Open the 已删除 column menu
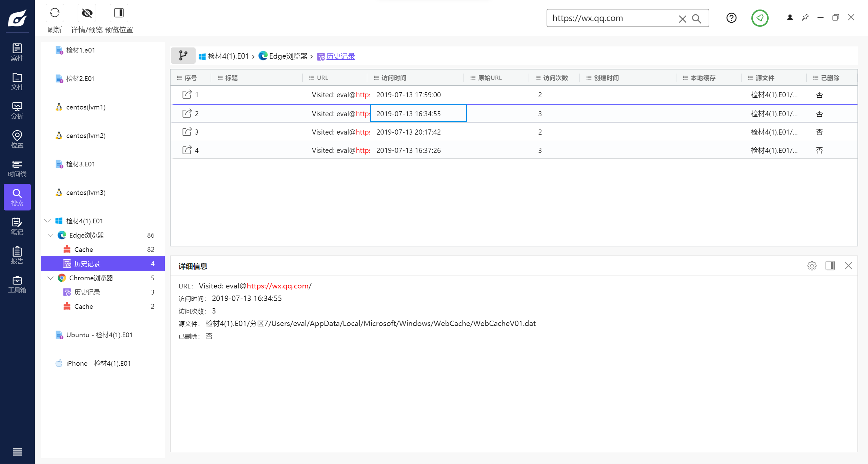The height and width of the screenshot is (464, 868). tap(815, 78)
